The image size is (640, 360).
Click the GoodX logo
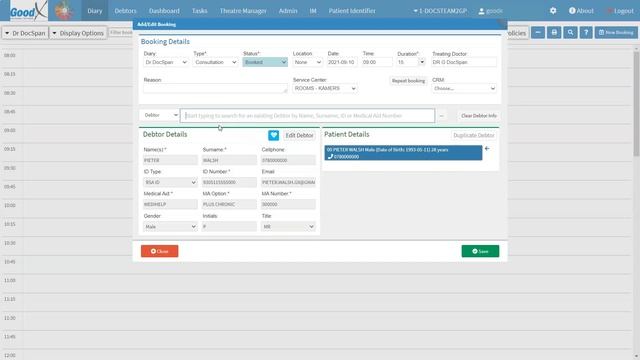[x=29, y=11]
